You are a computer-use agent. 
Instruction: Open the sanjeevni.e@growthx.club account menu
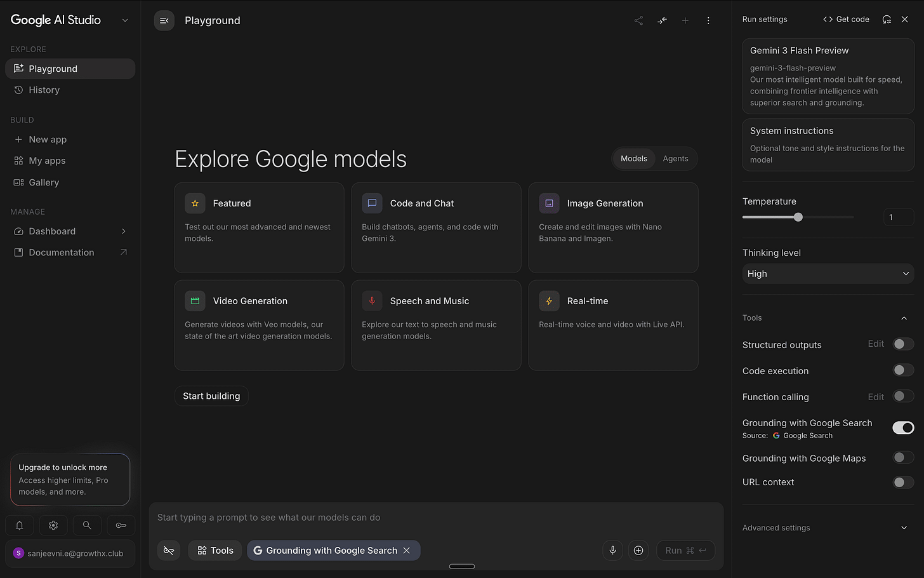(x=70, y=553)
